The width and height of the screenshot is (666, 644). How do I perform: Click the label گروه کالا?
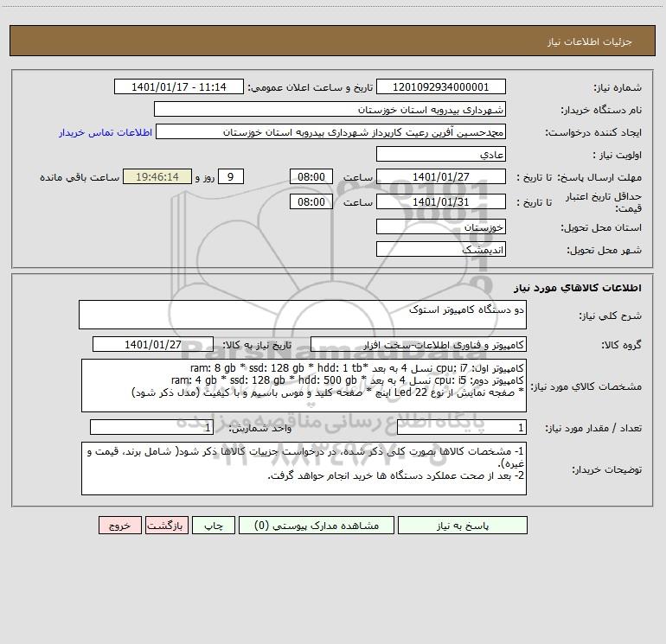[x=621, y=345]
